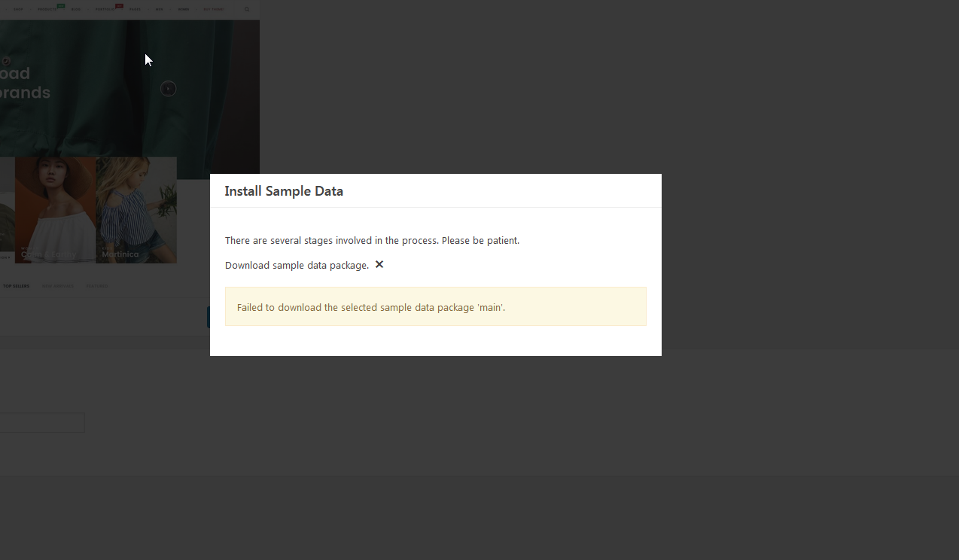The height and width of the screenshot is (560, 959).
Task: Switch to the New Arrivals tab
Action: pos(58,286)
